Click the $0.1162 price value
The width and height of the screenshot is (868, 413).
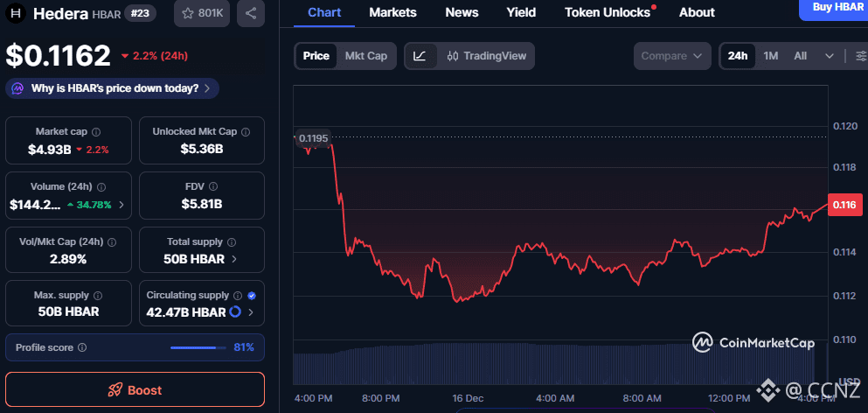click(x=58, y=55)
